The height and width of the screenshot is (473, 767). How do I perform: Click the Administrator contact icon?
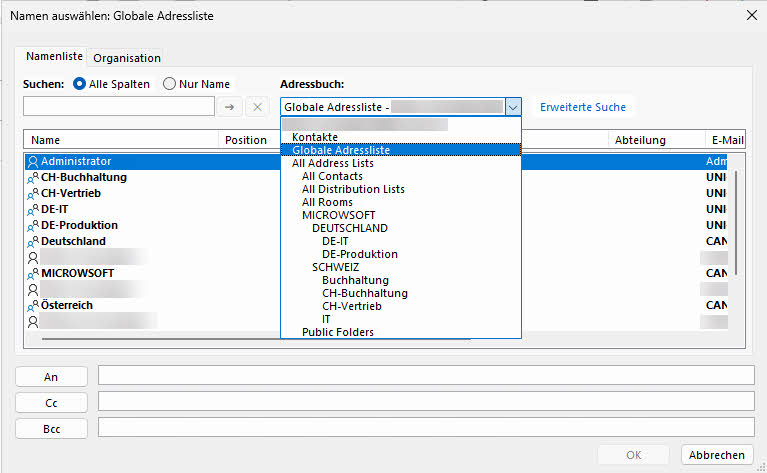point(33,161)
